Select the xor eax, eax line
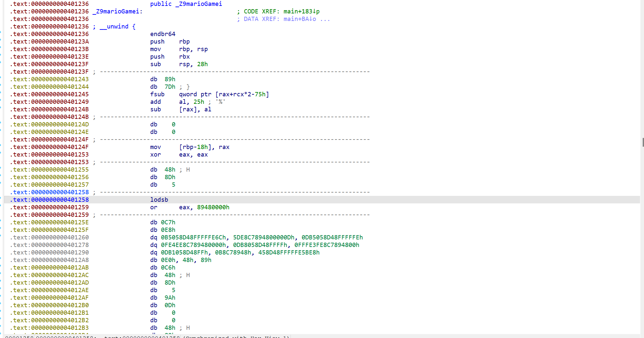644x338 pixels. click(179, 155)
